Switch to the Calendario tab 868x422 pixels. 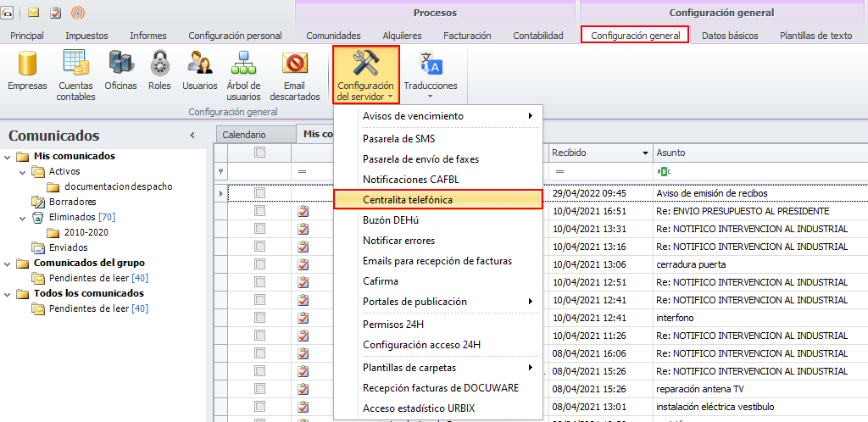[x=254, y=135]
